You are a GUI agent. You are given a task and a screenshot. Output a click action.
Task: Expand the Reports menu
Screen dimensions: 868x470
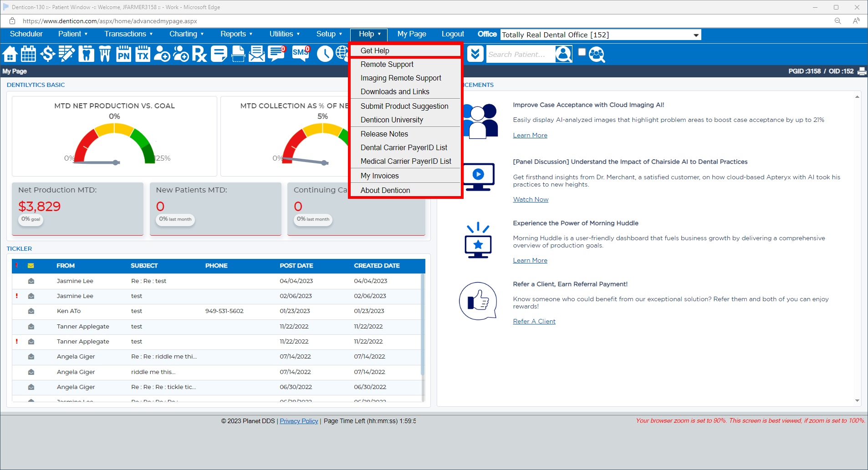tap(236, 34)
